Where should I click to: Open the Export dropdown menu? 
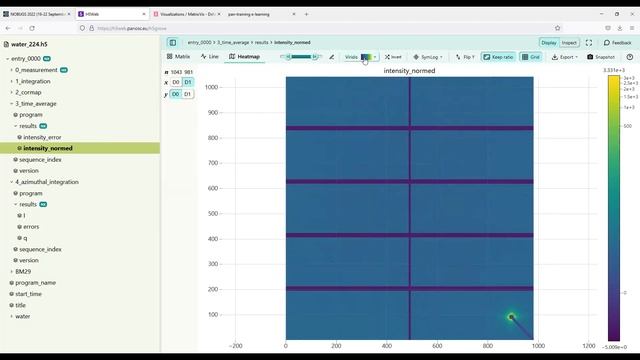tap(565, 57)
